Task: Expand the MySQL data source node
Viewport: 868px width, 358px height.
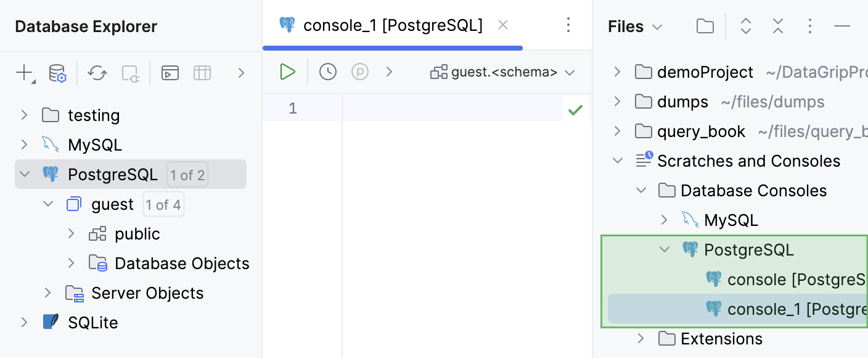Action: [24, 145]
